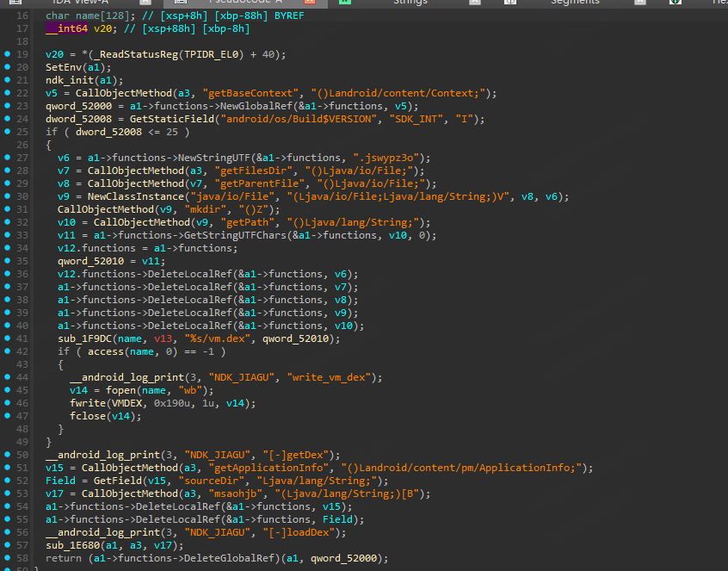Viewport: 728px width, 571px height.
Task: Click line number 26
Action: (x=22, y=145)
